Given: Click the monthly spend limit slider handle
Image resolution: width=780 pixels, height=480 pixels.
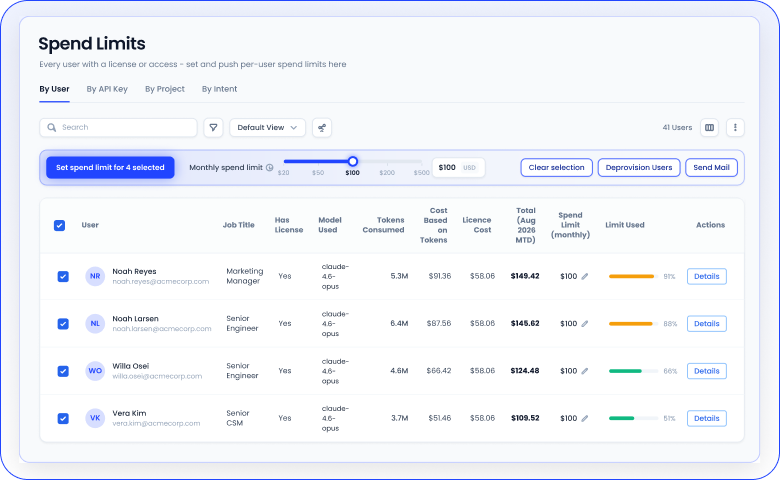Looking at the screenshot, I should coord(353,161).
